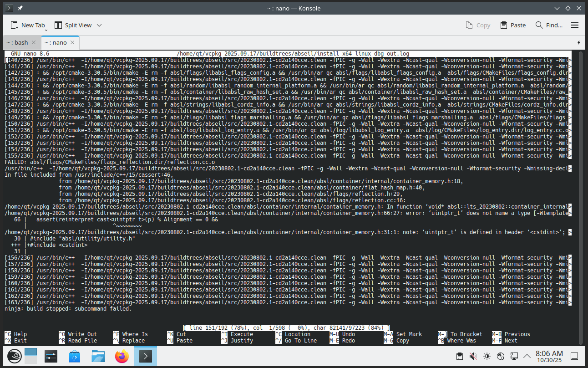The height and width of the screenshot is (368, 588).
Task: Close the '~ : bash' tab
Action: coord(35,42)
